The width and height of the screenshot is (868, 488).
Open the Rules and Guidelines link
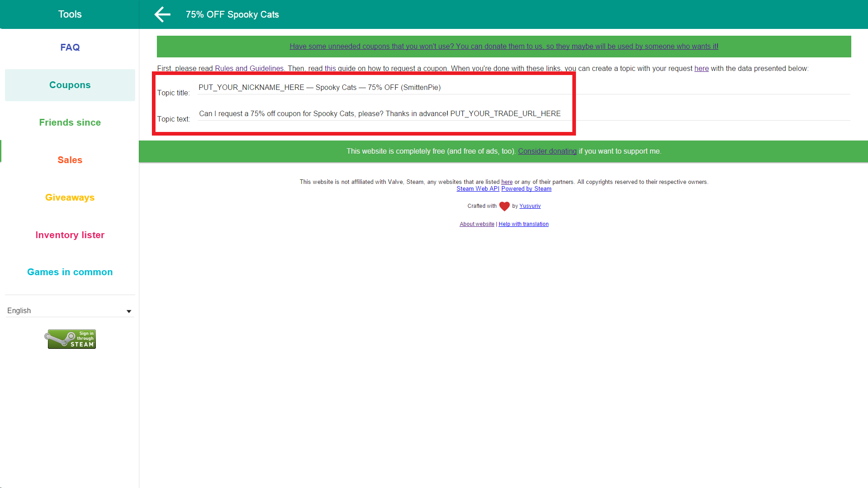(249, 68)
